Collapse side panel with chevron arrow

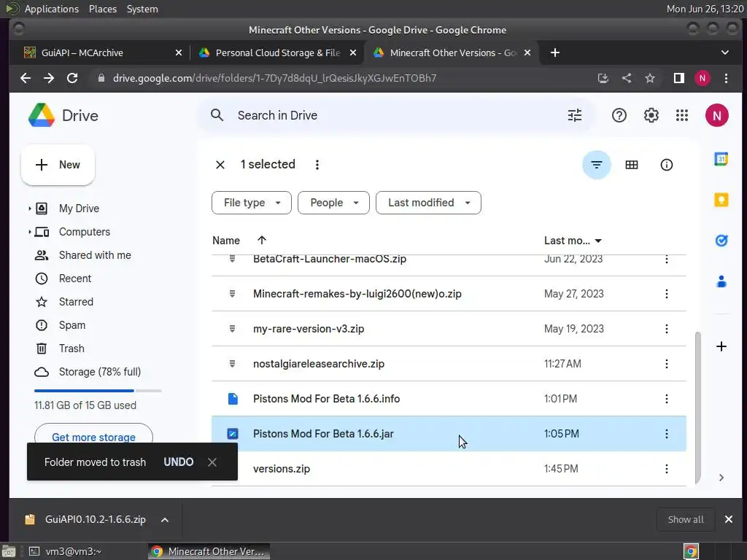[721, 478]
